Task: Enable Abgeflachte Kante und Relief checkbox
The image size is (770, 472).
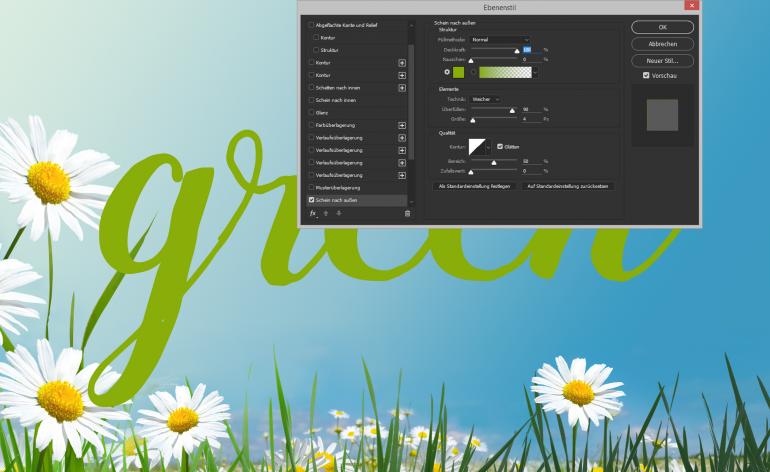Action: [x=311, y=25]
